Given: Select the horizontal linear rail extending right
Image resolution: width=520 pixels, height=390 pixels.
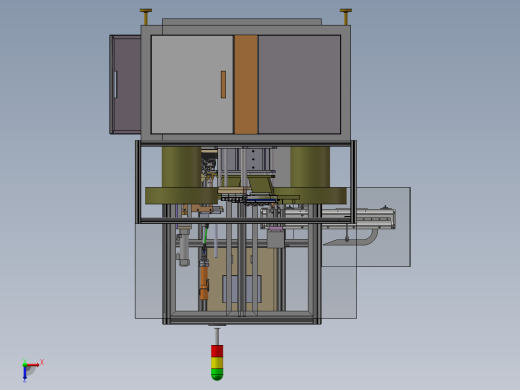Looking at the screenshot, I should [x=328, y=218].
